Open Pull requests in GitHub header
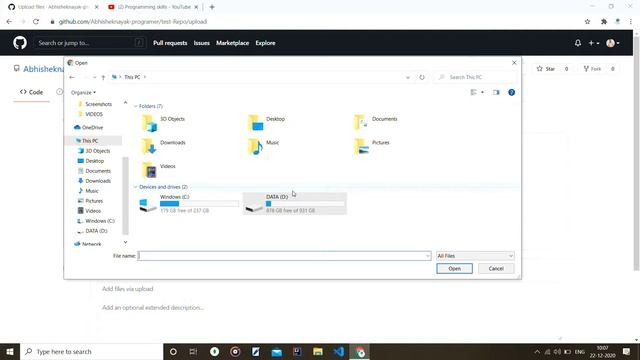The height and width of the screenshot is (360, 640). [170, 43]
